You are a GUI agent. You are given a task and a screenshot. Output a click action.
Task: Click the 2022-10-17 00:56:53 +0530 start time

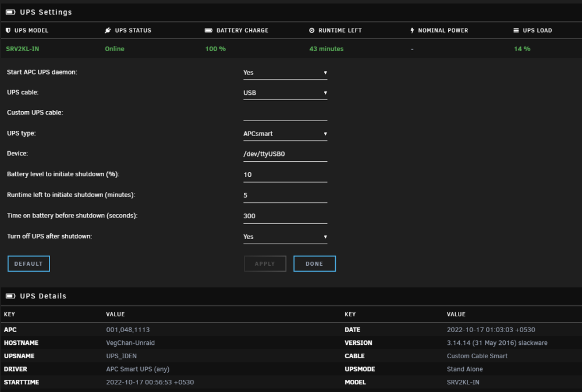pos(150,382)
